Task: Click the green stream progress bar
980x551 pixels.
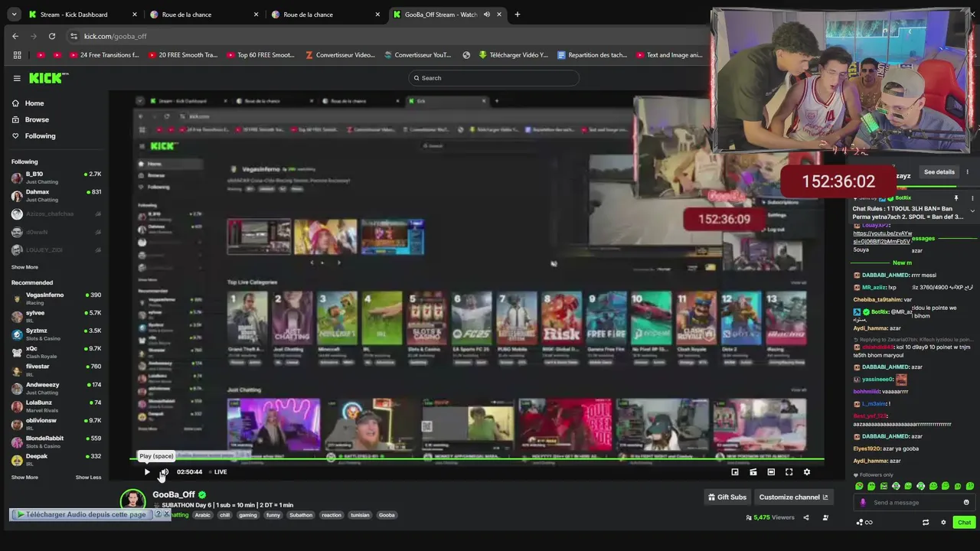Action: tap(476, 460)
